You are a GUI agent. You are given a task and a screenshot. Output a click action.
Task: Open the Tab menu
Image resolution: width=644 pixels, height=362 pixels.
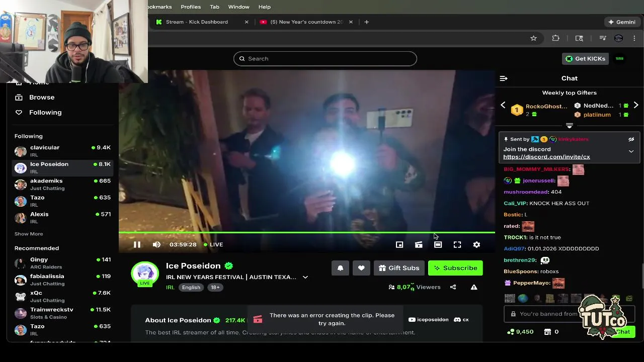click(214, 7)
